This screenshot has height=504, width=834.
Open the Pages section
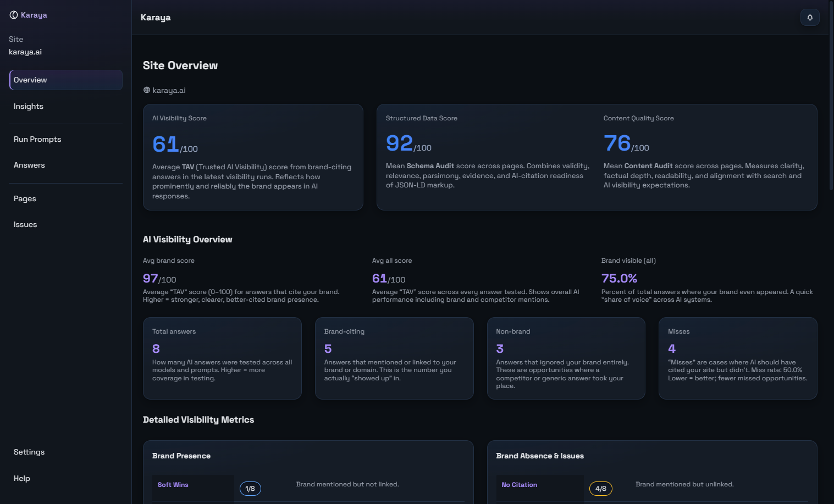pyautogui.click(x=25, y=199)
